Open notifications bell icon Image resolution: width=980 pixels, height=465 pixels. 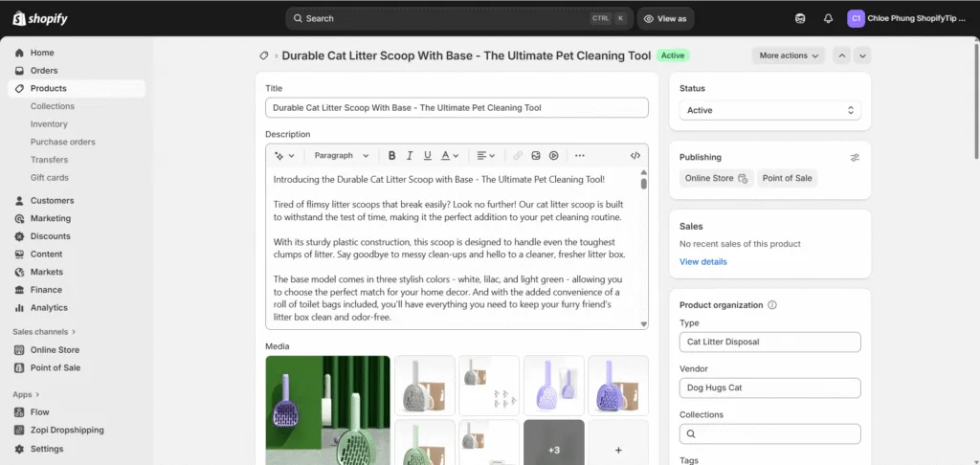coord(828,19)
